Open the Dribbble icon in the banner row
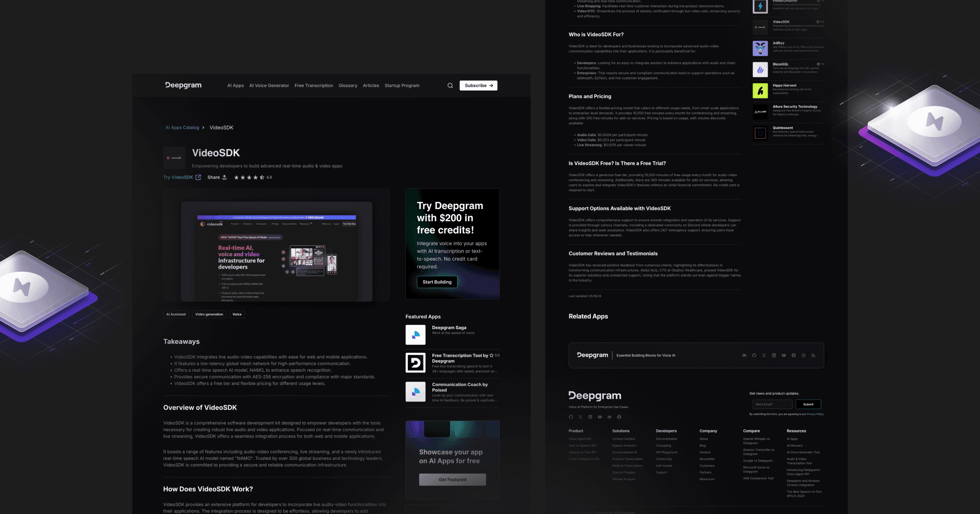980x514 pixels. point(803,355)
